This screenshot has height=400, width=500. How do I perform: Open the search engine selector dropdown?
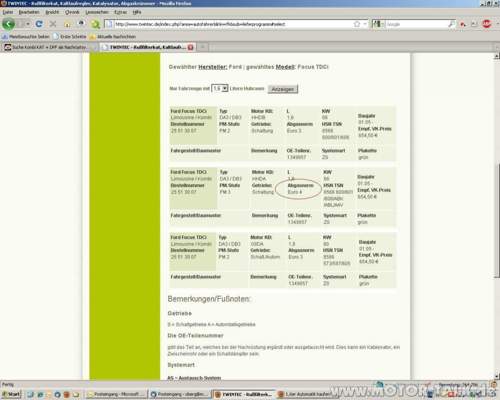(379, 24)
